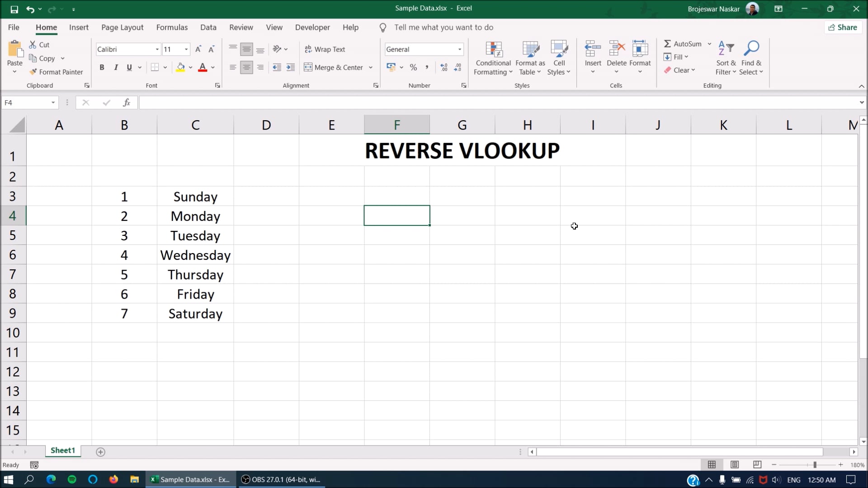Click the Bottom Align icon
Screen dimensions: 868x488
[260, 49]
